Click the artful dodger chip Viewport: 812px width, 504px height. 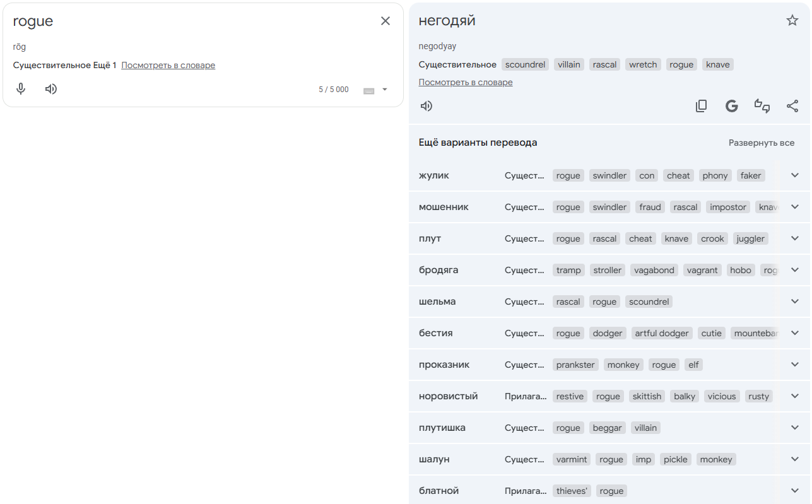[662, 333]
